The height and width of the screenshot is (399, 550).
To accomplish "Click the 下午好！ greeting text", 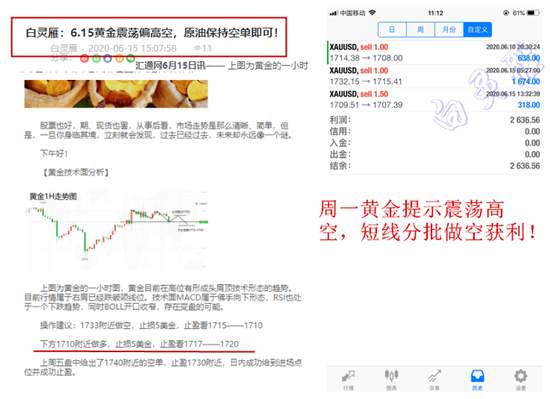I will [54, 154].
